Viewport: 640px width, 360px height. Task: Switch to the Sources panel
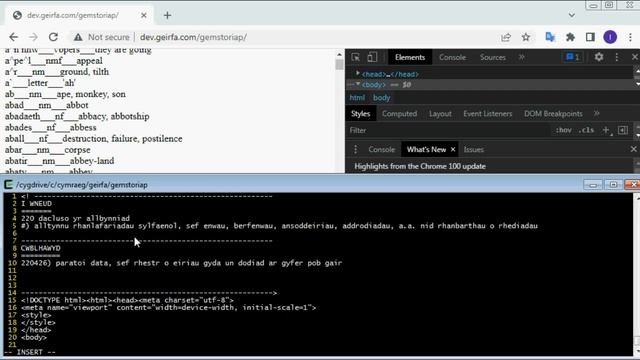pos(493,58)
